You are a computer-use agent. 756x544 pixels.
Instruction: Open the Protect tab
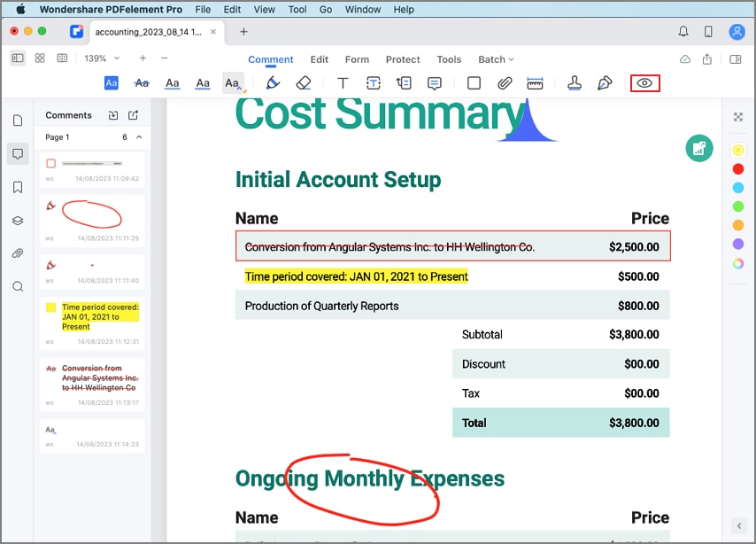[403, 59]
